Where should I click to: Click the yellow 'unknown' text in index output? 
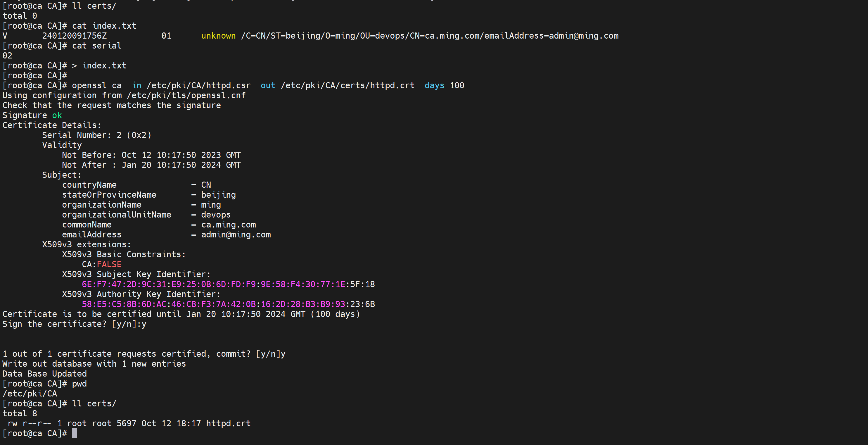pyautogui.click(x=218, y=36)
